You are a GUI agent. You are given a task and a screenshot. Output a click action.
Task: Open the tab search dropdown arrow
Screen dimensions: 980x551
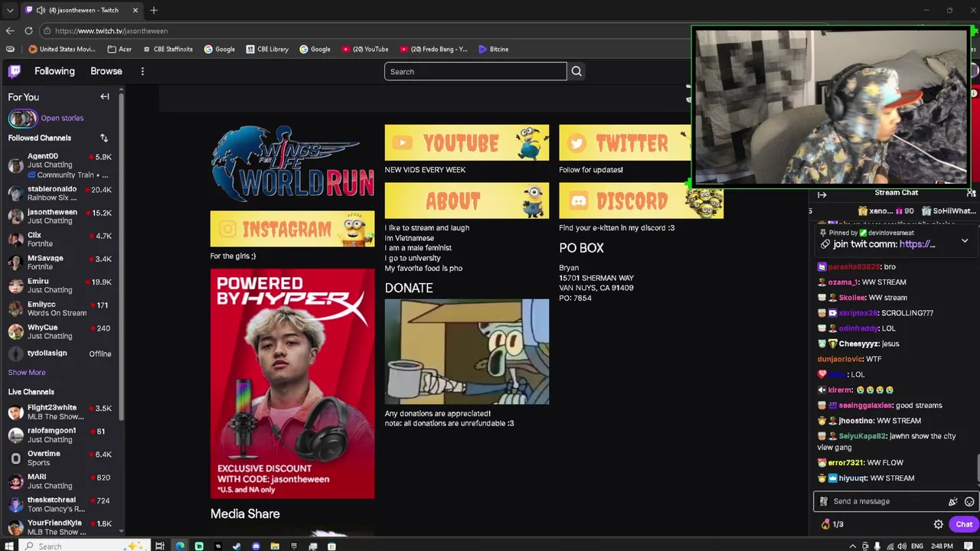coord(10,10)
